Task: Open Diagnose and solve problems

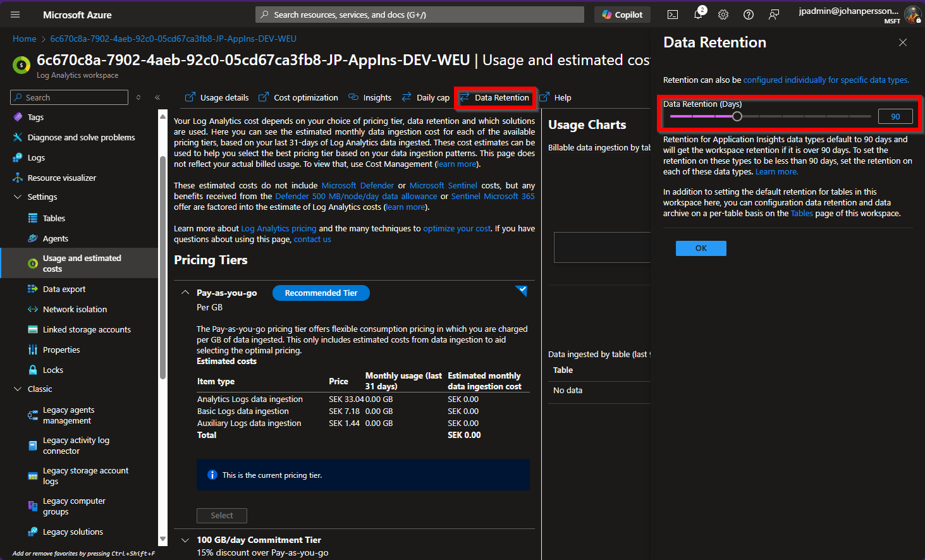Action: 81,137
